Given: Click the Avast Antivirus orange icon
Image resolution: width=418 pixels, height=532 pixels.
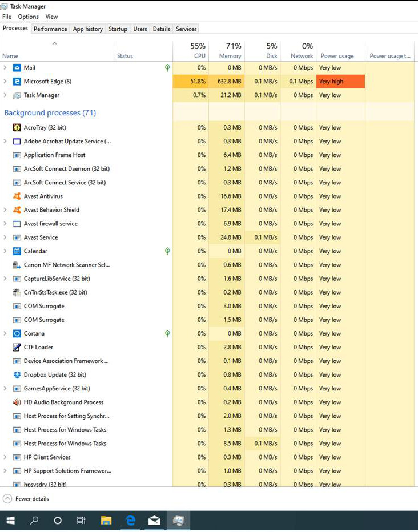Looking at the screenshot, I should (x=17, y=196).
